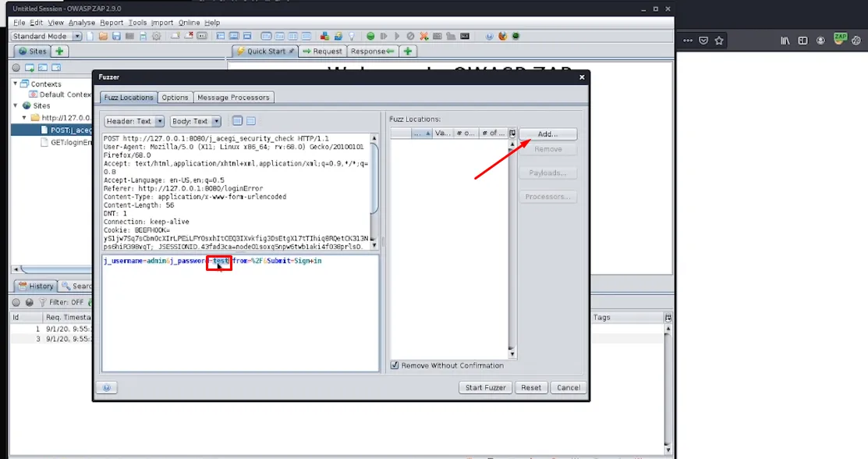Click the drop request crossed-circle icon
Screen dimensions: 868x459
410,36
